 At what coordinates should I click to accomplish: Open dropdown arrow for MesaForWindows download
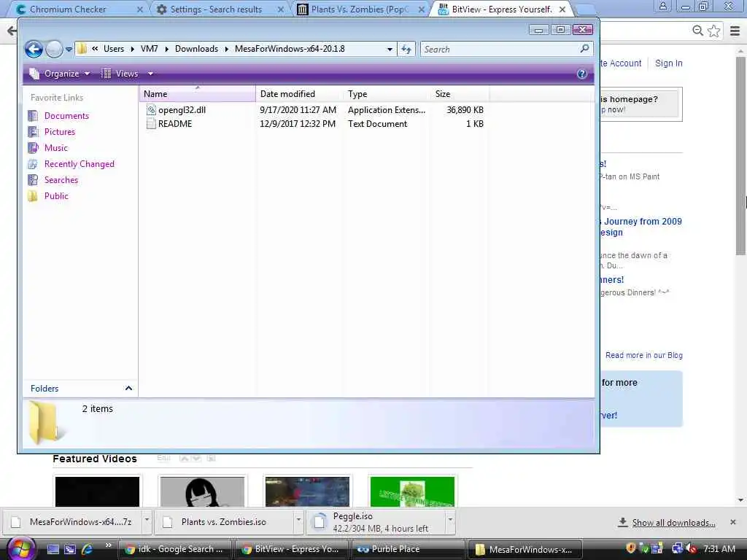coord(147,519)
